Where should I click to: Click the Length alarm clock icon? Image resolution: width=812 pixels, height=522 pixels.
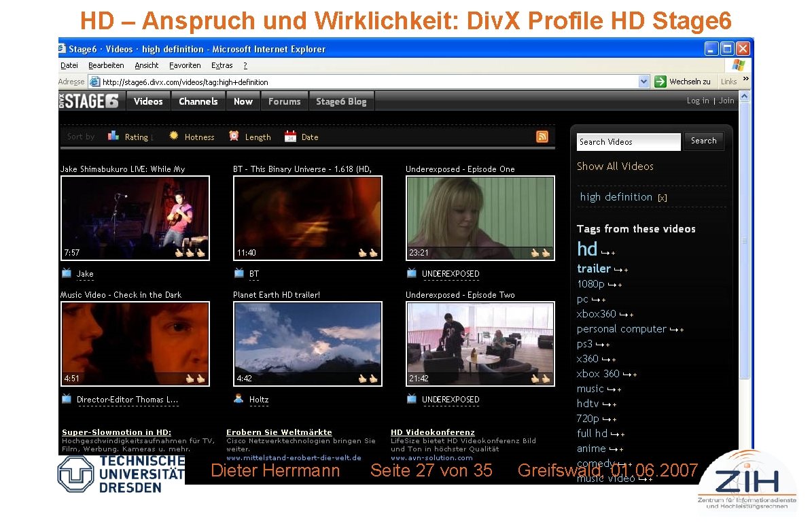tap(234, 136)
